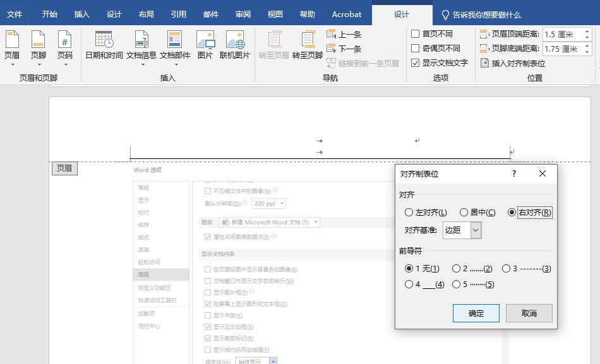The image size is (600, 364).
Task: Open the 文档信息 menu
Action: pyautogui.click(x=141, y=47)
